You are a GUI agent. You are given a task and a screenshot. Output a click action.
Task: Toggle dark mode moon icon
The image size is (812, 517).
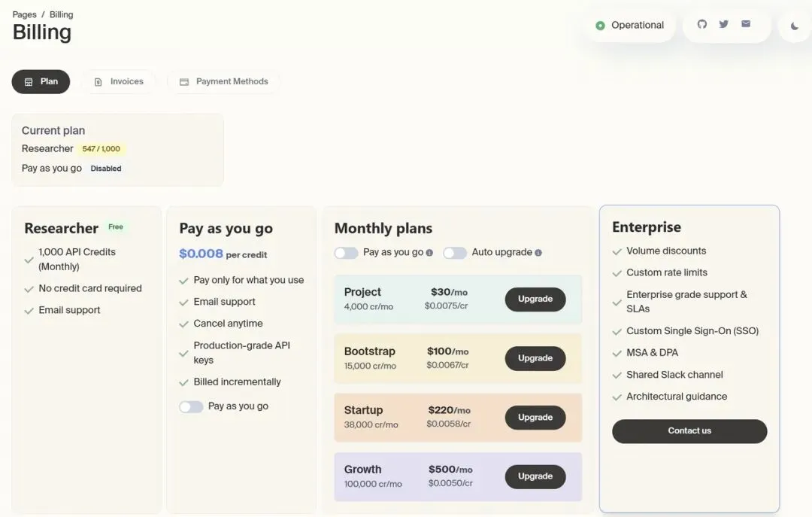795,26
